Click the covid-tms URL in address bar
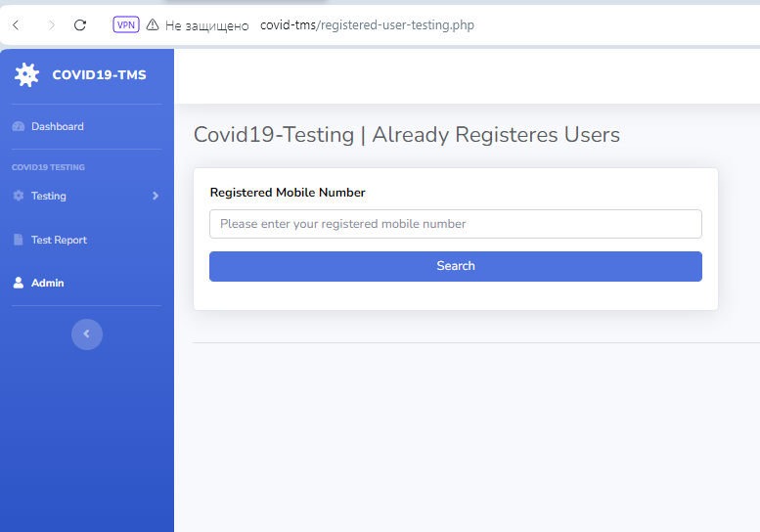760x532 pixels. tap(367, 25)
